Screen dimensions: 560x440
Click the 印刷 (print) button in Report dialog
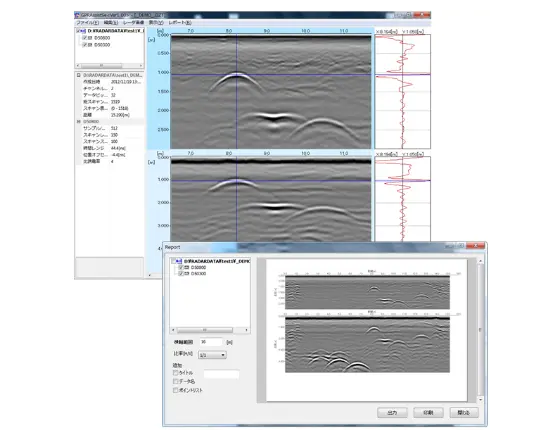point(428,412)
